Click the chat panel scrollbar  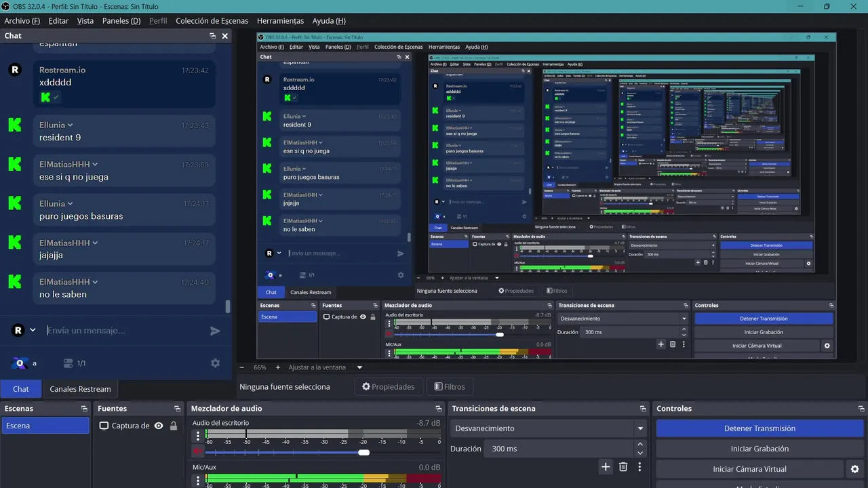pos(228,306)
